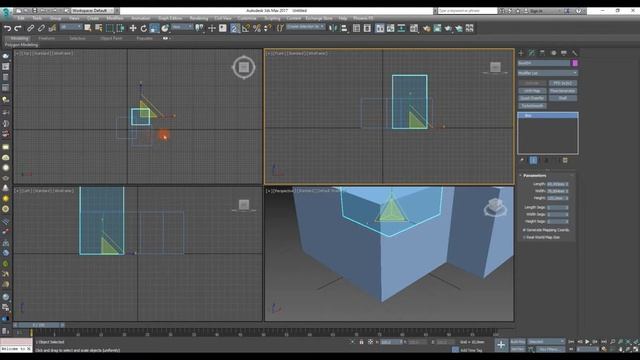Click the Align tool icon

point(344,28)
